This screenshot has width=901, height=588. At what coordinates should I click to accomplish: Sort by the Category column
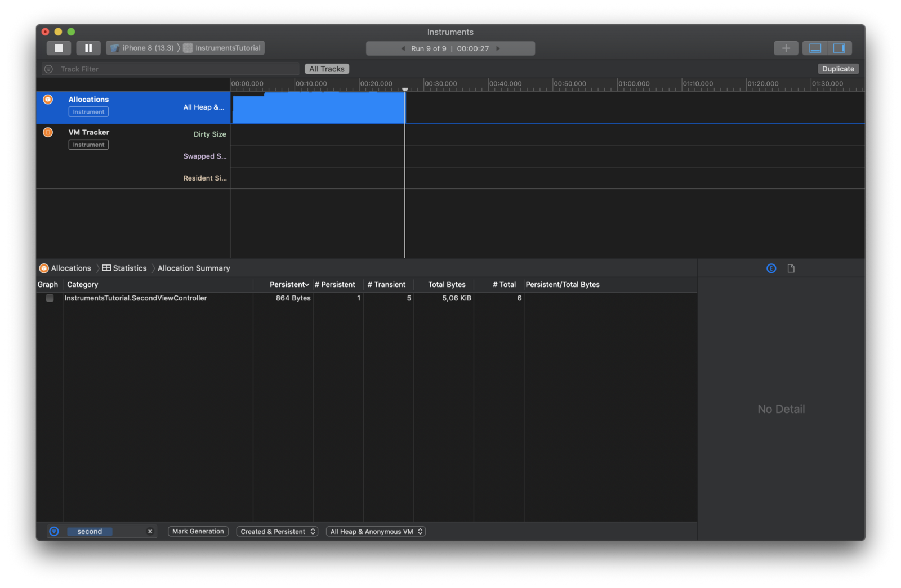[158, 285]
